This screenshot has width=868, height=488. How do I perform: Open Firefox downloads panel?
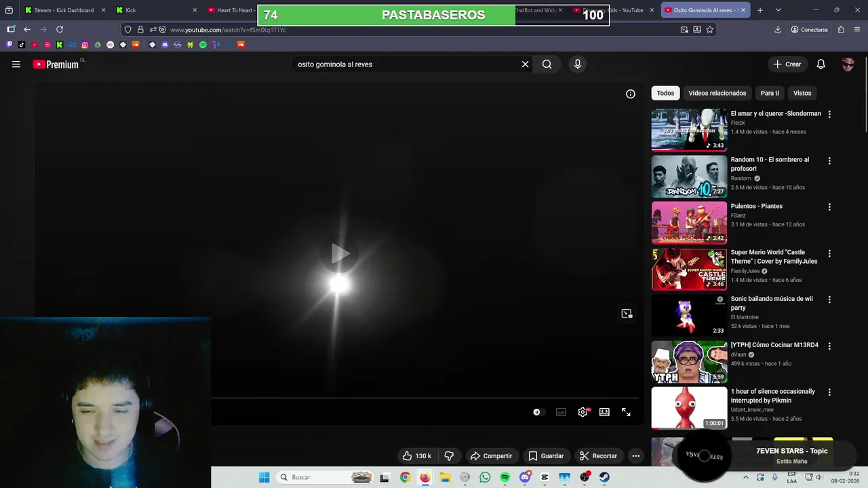778,29
